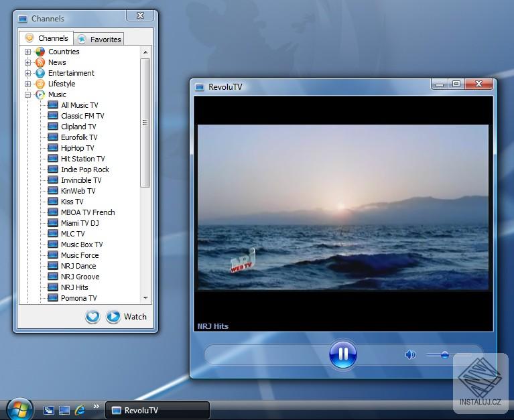Expand the Entertainment tree node
514x420 pixels.
[28, 73]
